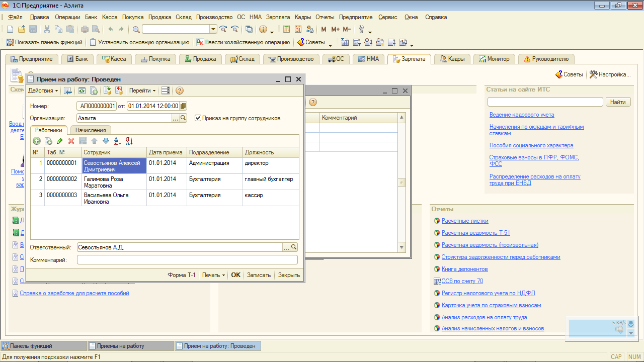Switch to the Начисления tab

(91, 130)
